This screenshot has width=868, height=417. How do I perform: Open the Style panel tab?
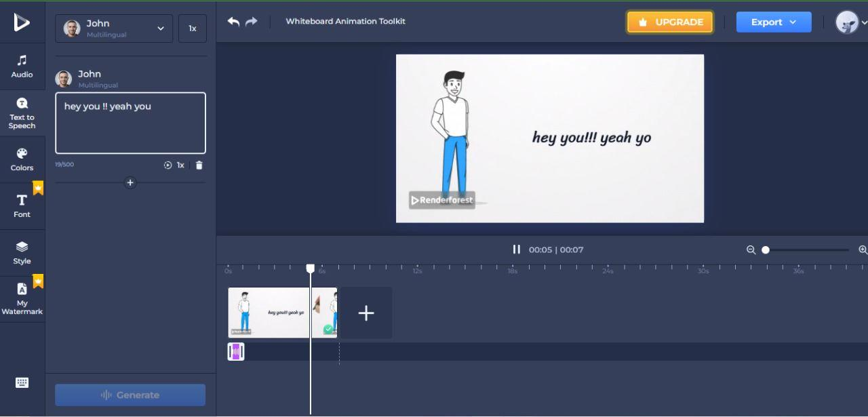[x=22, y=253]
